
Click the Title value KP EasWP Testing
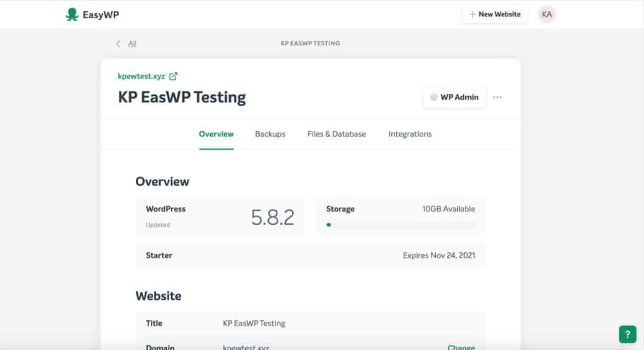pyautogui.click(x=254, y=324)
